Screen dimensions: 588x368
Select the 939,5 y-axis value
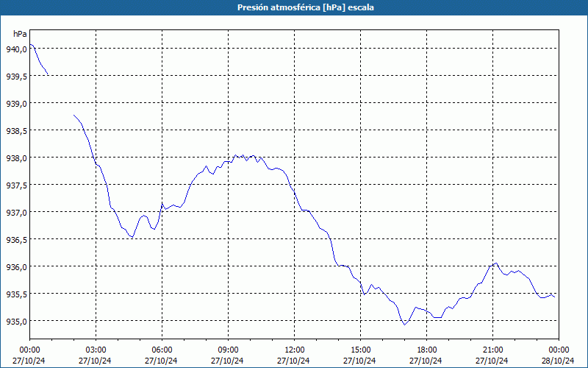tap(16, 77)
